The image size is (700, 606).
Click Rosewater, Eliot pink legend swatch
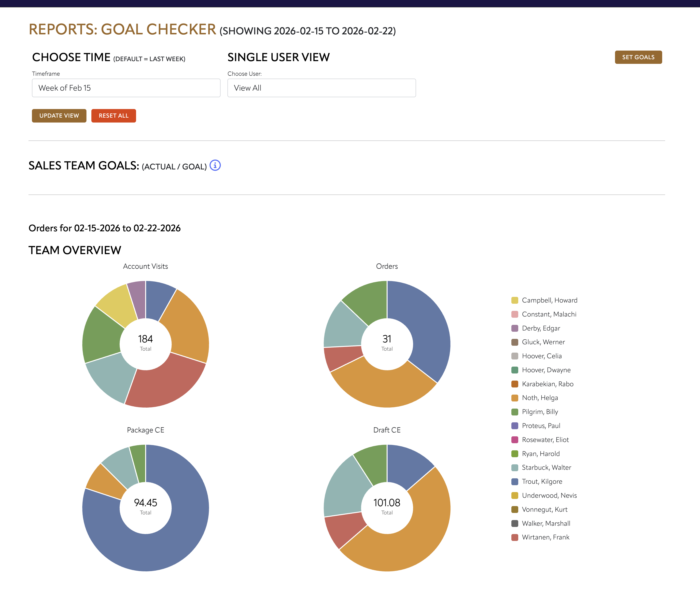[515, 440]
